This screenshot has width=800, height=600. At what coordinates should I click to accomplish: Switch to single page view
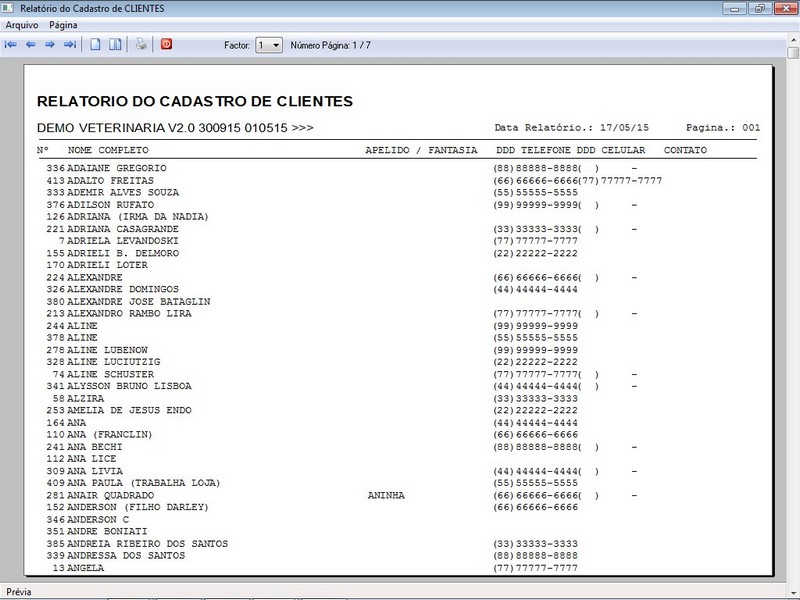click(96, 45)
